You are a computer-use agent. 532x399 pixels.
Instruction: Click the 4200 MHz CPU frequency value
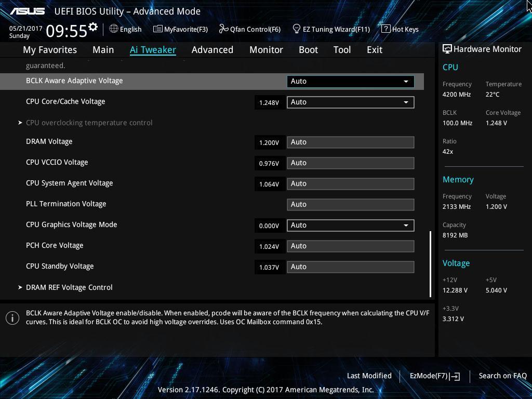click(x=457, y=95)
